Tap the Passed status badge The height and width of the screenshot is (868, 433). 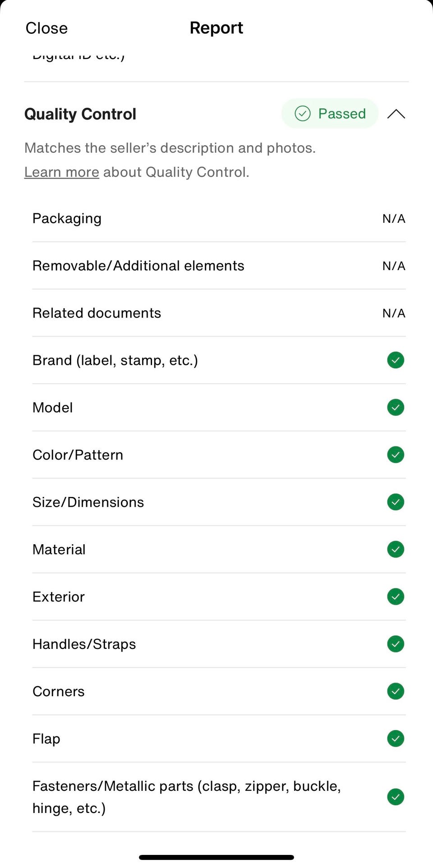click(x=330, y=114)
